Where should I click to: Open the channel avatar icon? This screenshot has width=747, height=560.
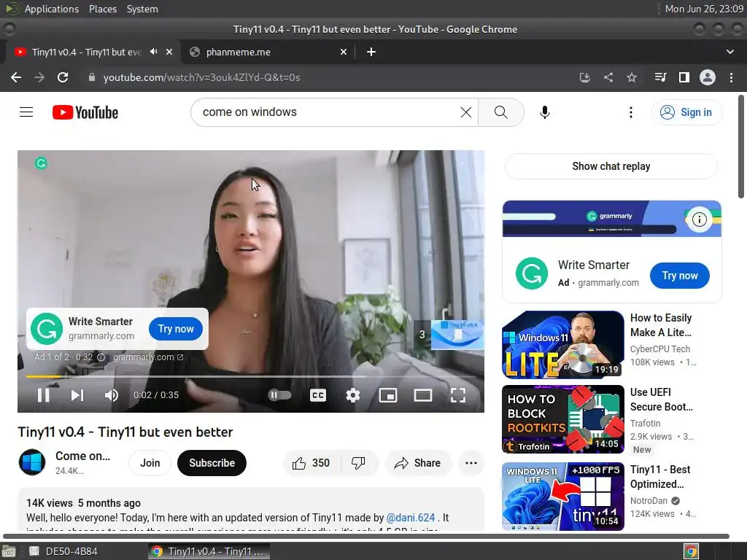32,462
